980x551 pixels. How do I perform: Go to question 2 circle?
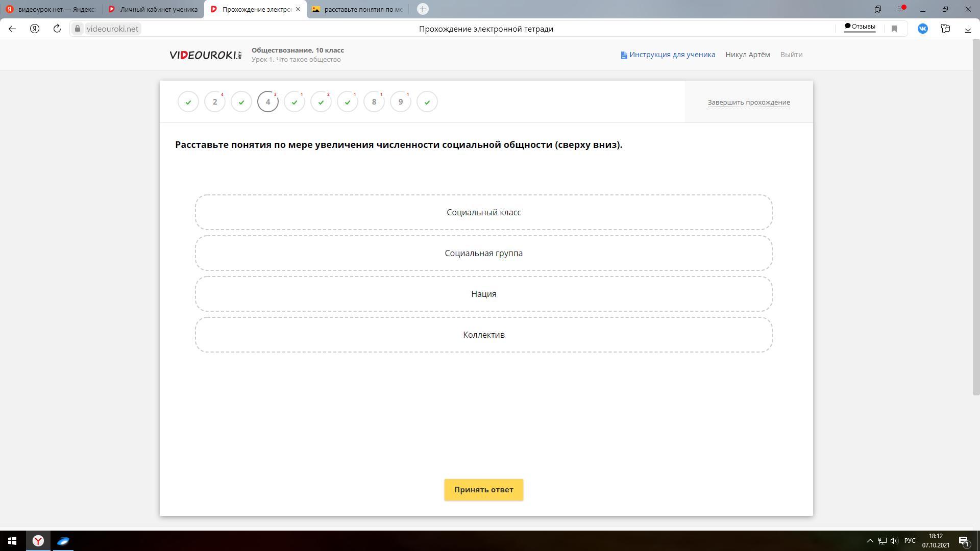pos(215,102)
